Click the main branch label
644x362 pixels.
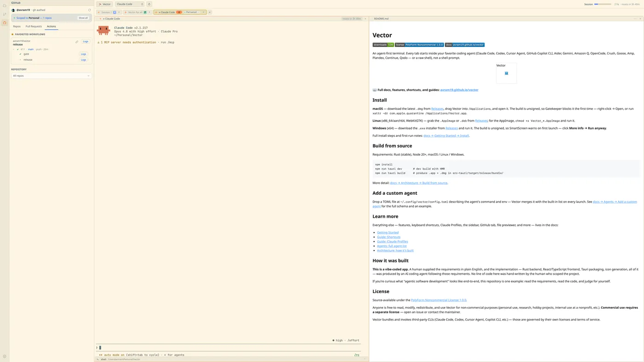pyautogui.click(x=31, y=49)
